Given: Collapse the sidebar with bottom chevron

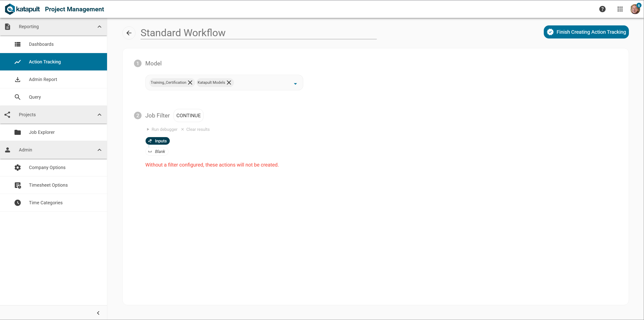Looking at the screenshot, I should click(x=98, y=313).
